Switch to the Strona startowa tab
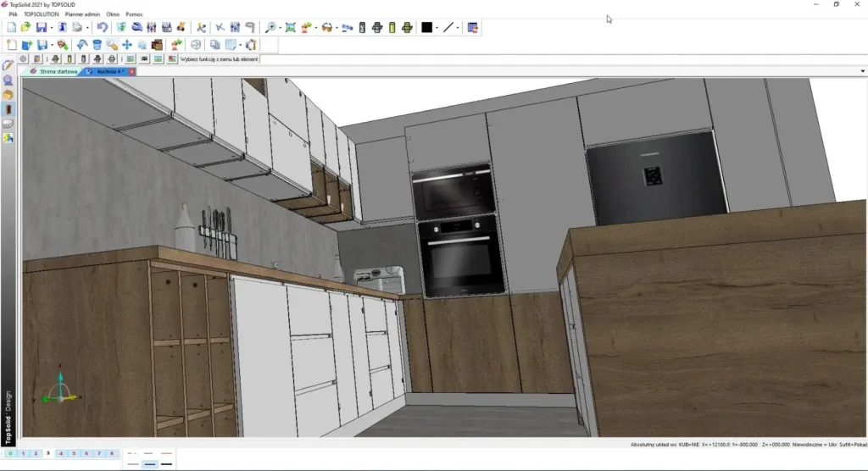Screen dimensions: 868x471 pos(58,72)
